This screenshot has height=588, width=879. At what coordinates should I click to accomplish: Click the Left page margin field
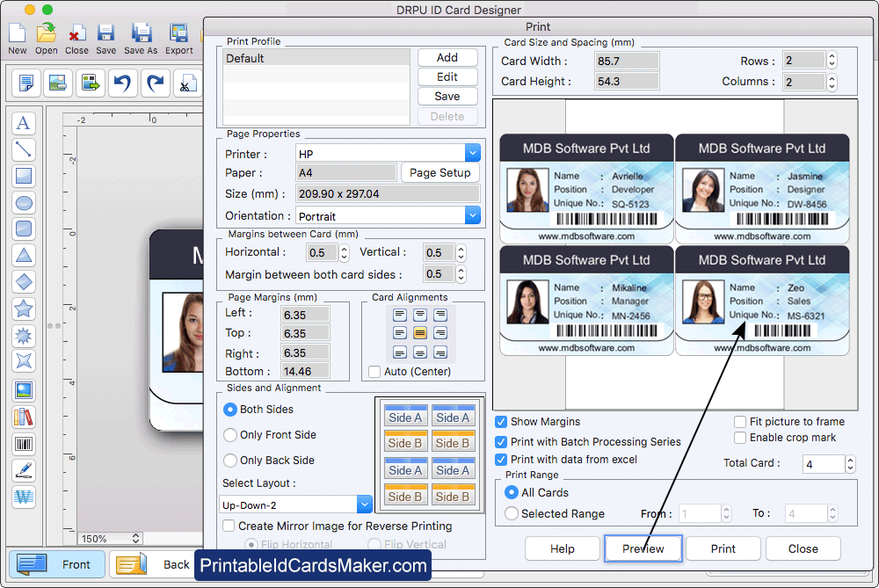tap(305, 315)
